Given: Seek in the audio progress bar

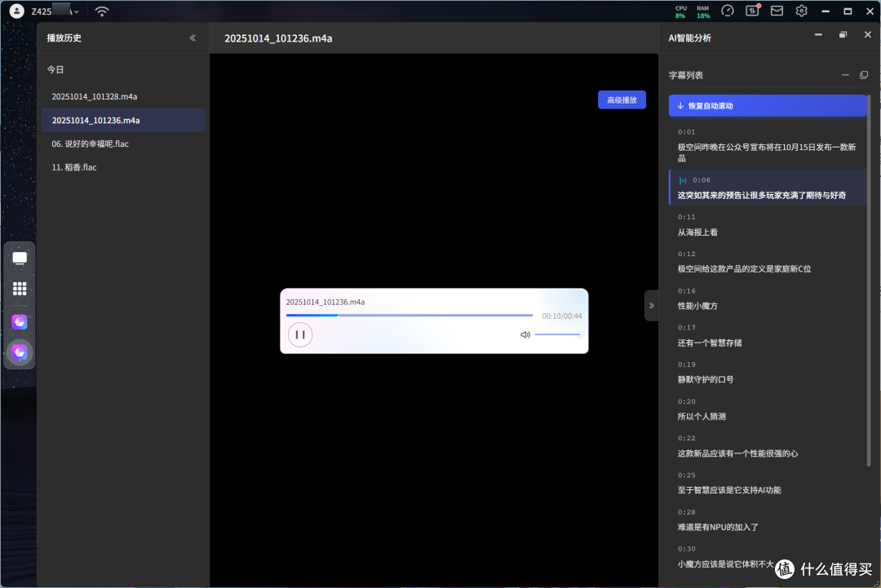Looking at the screenshot, I should 409,316.
